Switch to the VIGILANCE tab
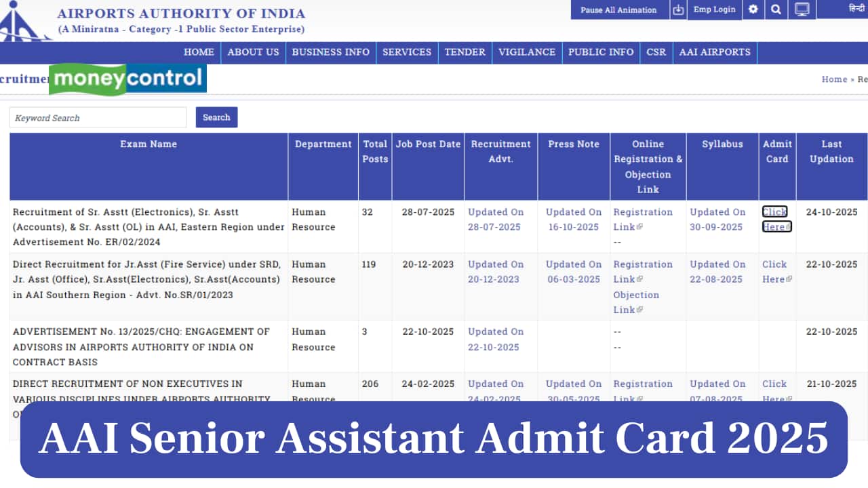Screen dimensions: 868x488 pos(527,52)
